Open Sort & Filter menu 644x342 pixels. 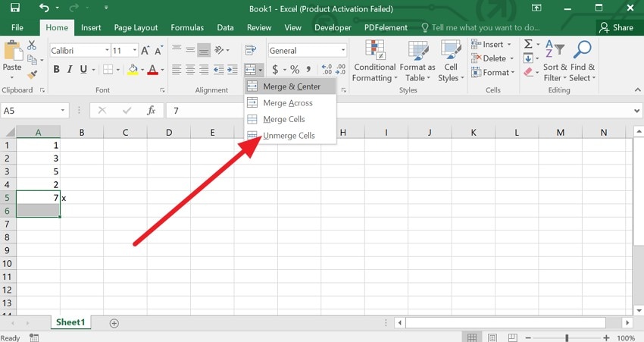tap(555, 61)
